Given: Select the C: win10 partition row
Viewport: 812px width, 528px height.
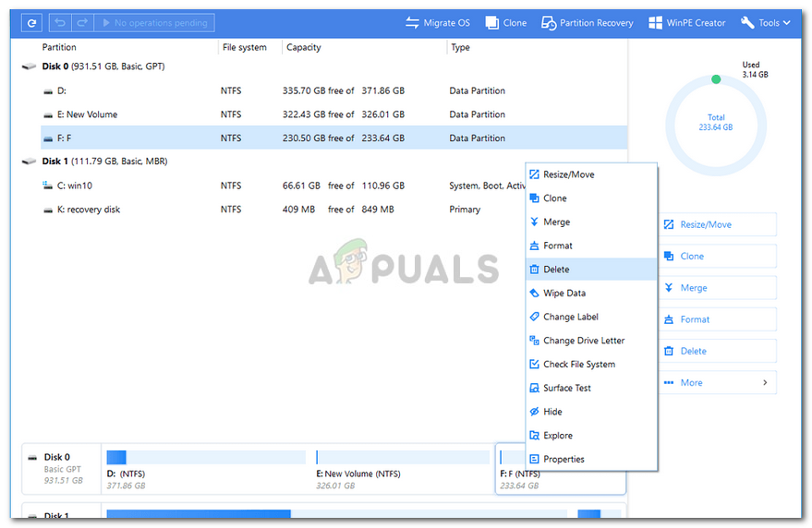Looking at the screenshot, I should pyautogui.click(x=284, y=186).
